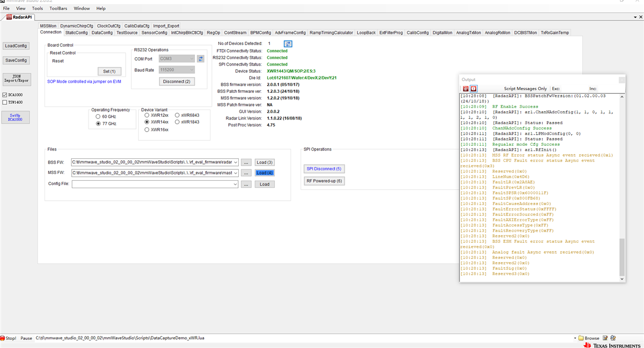Click the Disconnect (2) button
This screenshot has width=644, height=348.
(x=176, y=81)
